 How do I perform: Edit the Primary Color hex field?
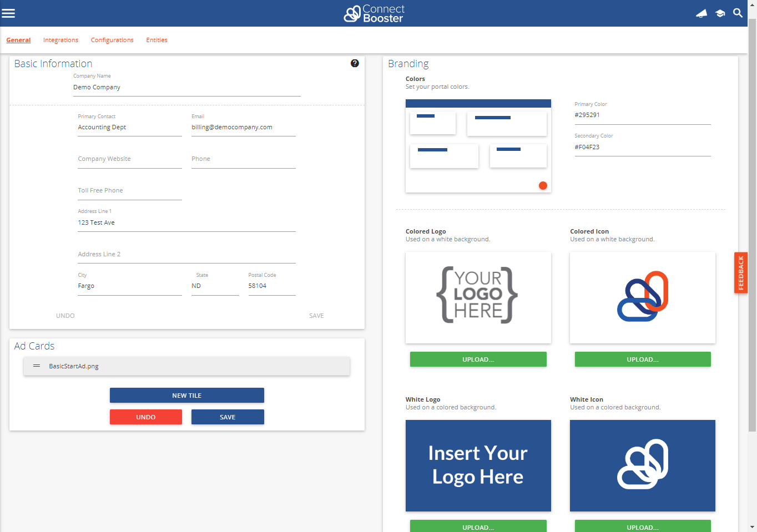(x=642, y=115)
